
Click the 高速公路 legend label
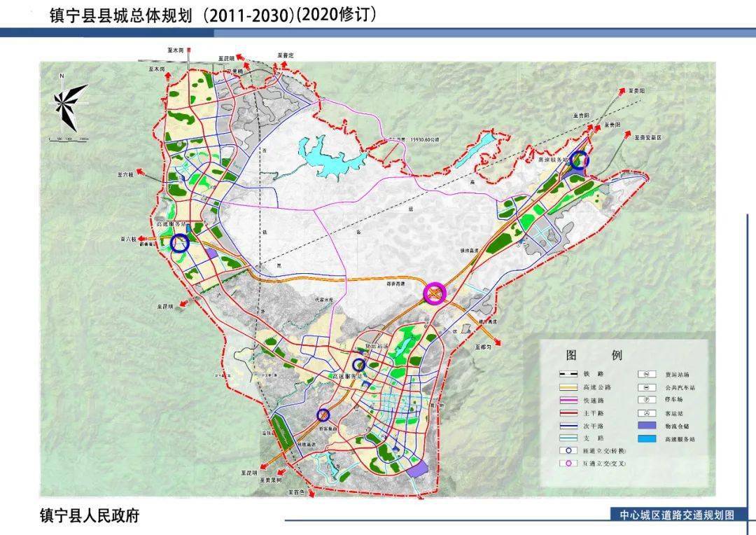pos(597,387)
